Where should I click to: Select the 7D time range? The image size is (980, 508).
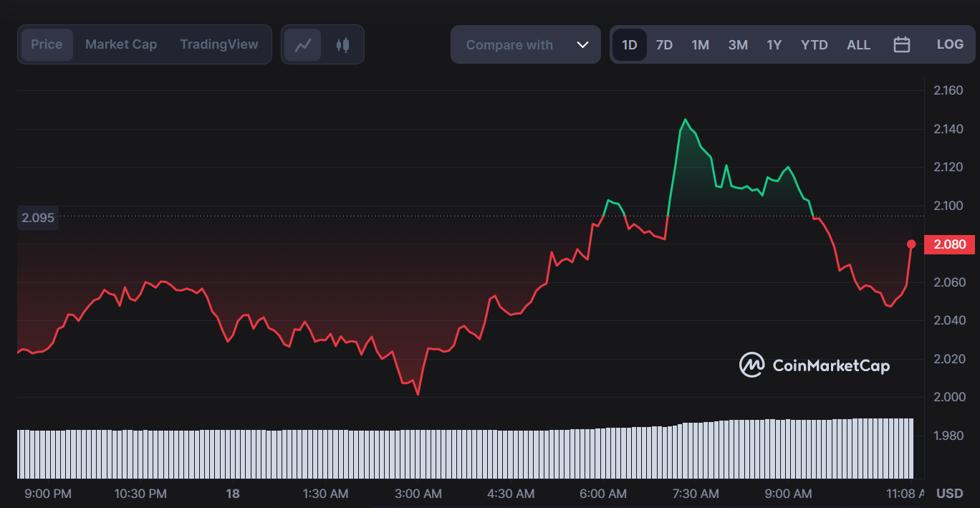pos(664,45)
